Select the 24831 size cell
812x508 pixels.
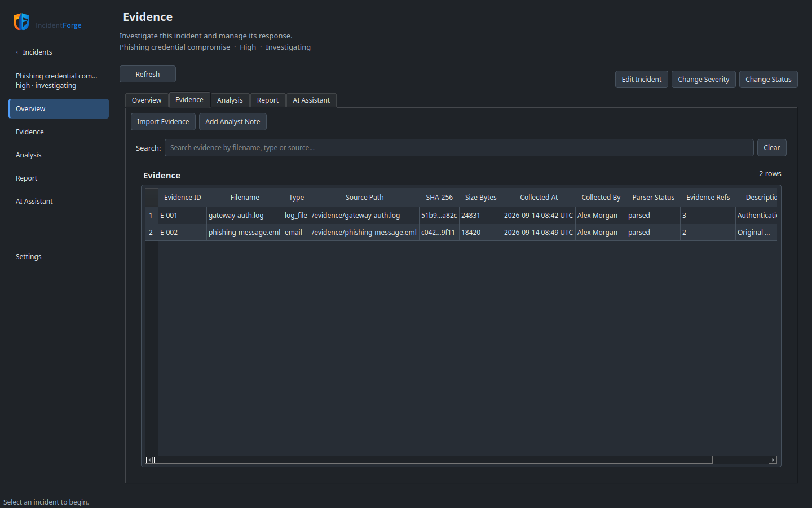pyautogui.click(x=480, y=215)
